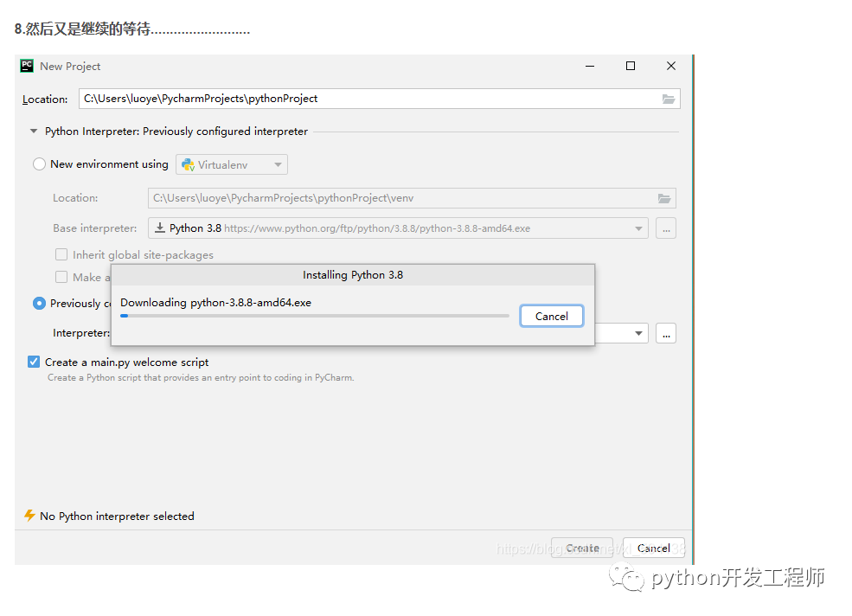Open folder browser for project Location
Screen dimensions: 852x616
coord(669,99)
